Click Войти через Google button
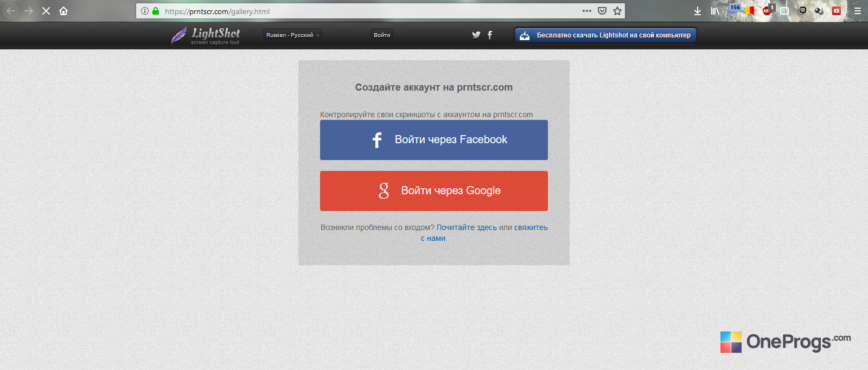Viewport: 868px width, 370px height. [434, 191]
